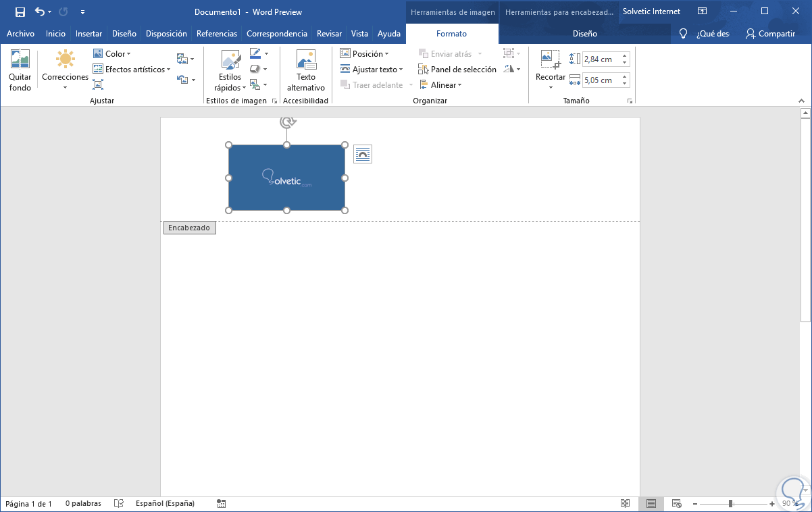The height and width of the screenshot is (512, 812).
Task: Collapse the ribbon with the chevron arrow
Action: click(x=802, y=101)
